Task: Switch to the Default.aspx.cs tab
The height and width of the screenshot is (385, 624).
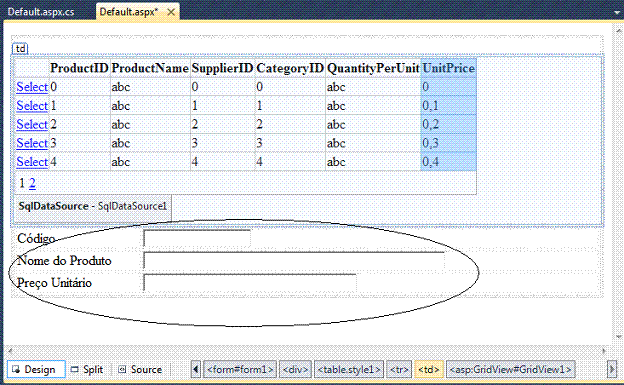Action: click(x=41, y=12)
